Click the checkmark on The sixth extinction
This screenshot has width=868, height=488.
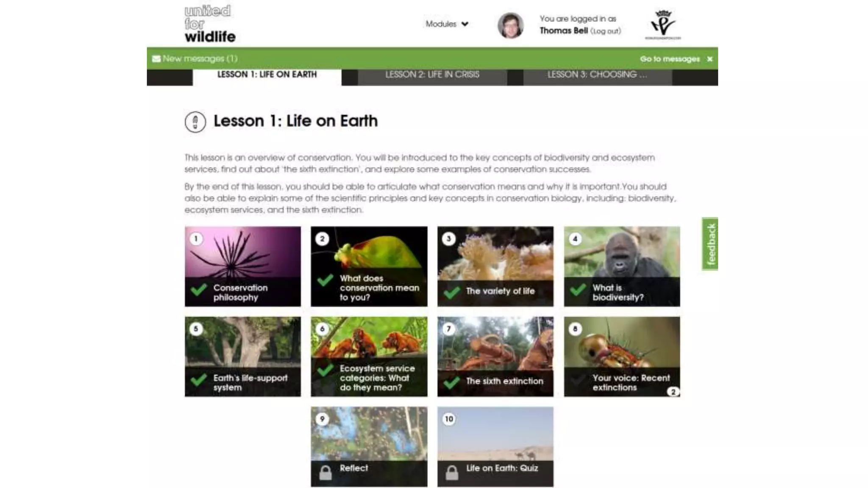(x=452, y=382)
